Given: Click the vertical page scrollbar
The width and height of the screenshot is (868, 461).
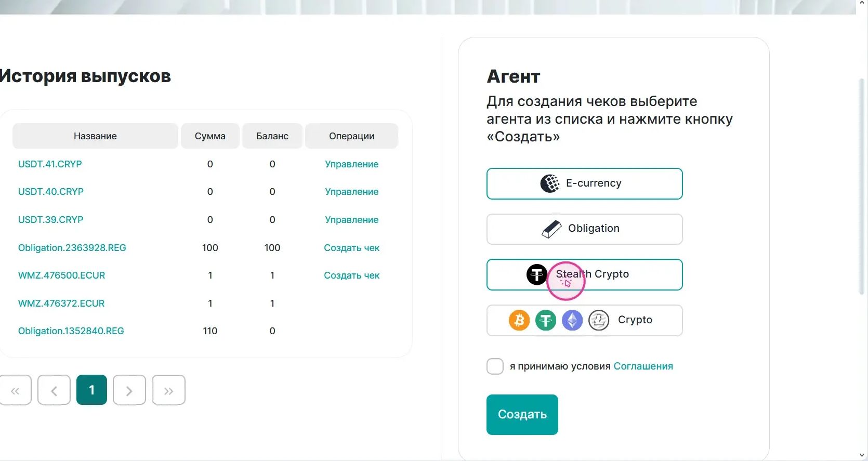Looking at the screenshot, I should tap(862, 187).
